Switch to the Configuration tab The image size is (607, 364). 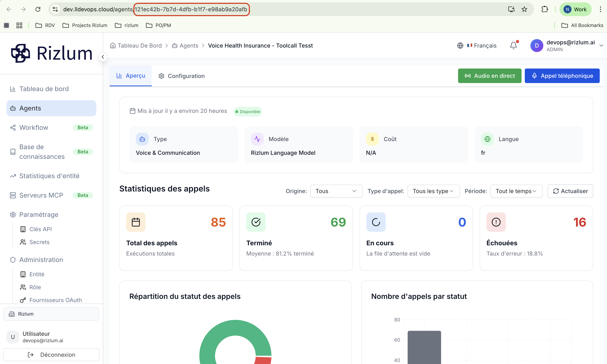(x=182, y=76)
